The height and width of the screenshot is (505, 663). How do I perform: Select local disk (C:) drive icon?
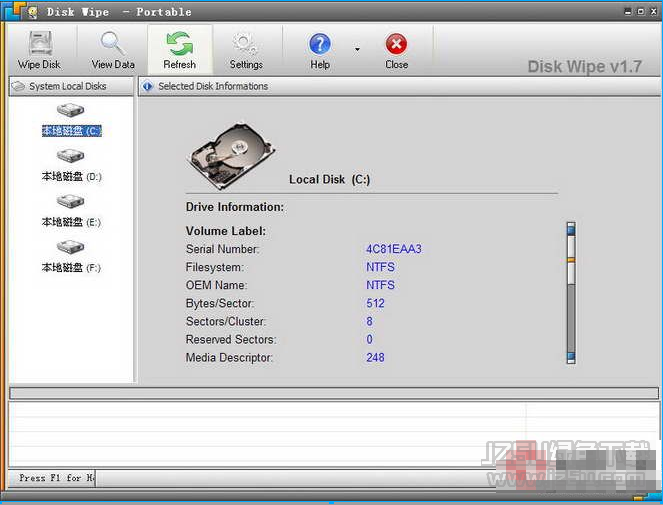71,110
